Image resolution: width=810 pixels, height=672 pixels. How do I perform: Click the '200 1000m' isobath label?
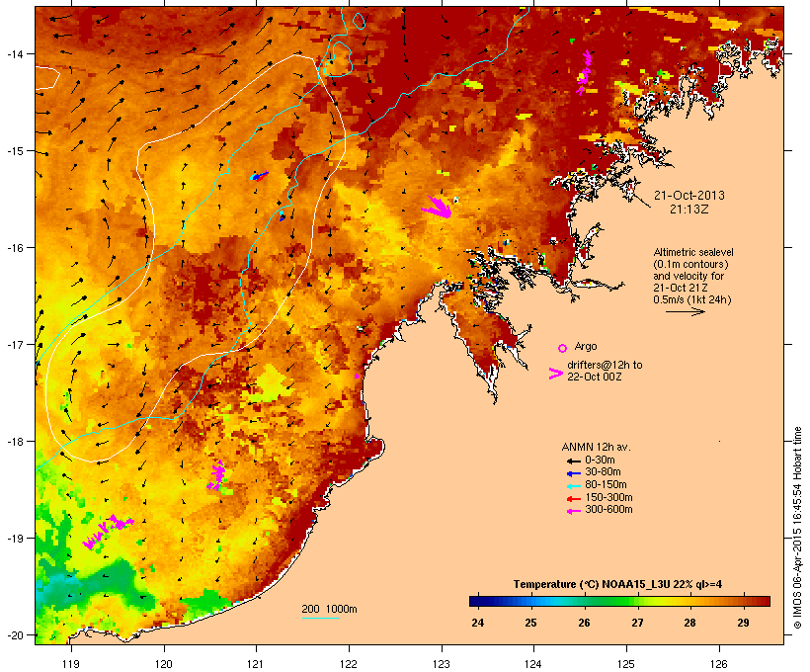point(329,609)
